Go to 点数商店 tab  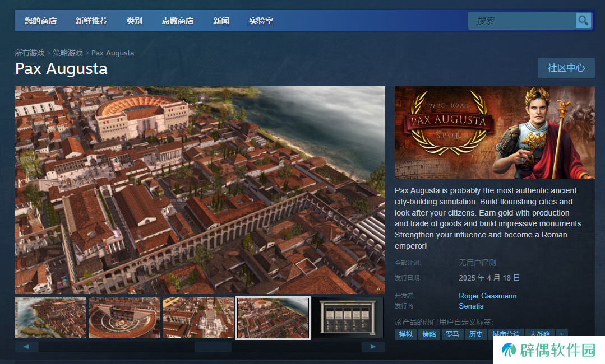click(x=177, y=21)
